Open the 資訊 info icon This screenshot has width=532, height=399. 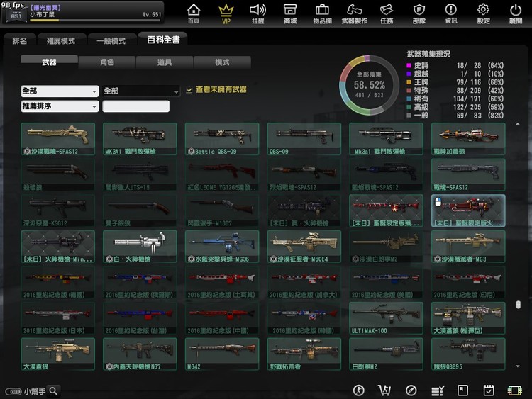[451, 13]
